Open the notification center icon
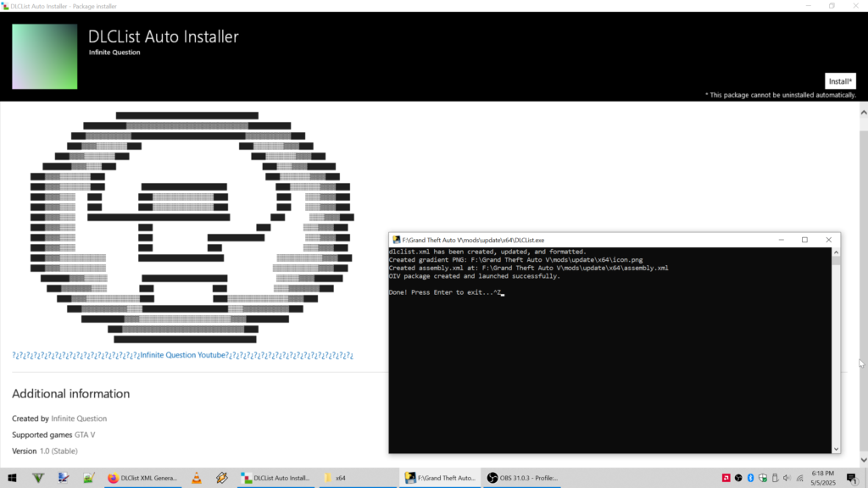The height and width of the screenshot is (488, 868). coord(851,478)
